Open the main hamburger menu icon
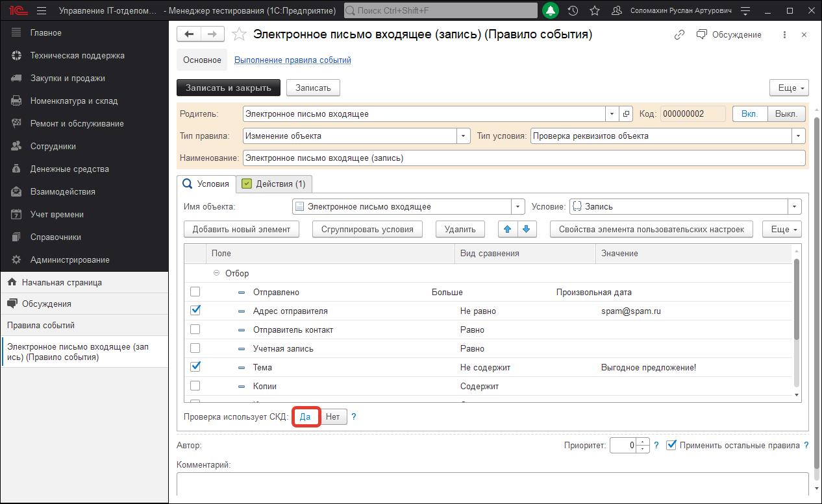The width and height of the screenshot is (822, 504). 41,10
